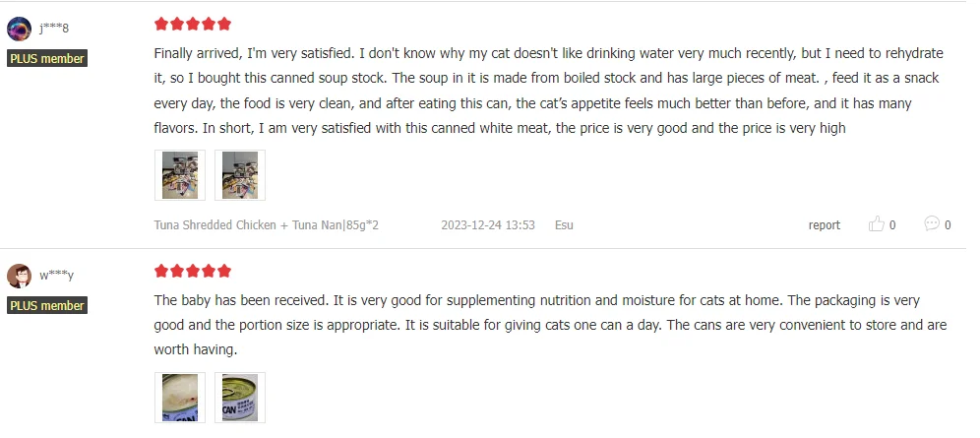This screenshot has width=980, height=438.
Task: Click the Tuna Shredded Chicken variant text
Action: click(266, 225)
